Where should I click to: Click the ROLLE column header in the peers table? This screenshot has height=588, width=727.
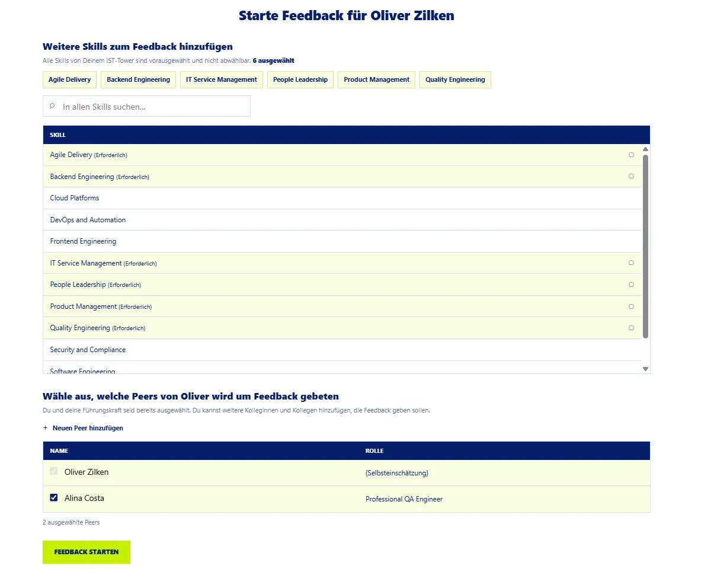374,451
